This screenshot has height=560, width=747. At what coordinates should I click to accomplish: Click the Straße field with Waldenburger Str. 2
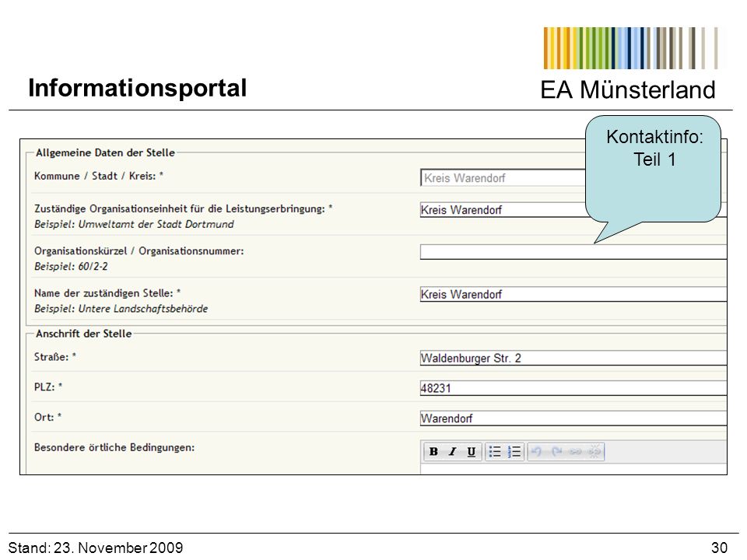[573, 358]
